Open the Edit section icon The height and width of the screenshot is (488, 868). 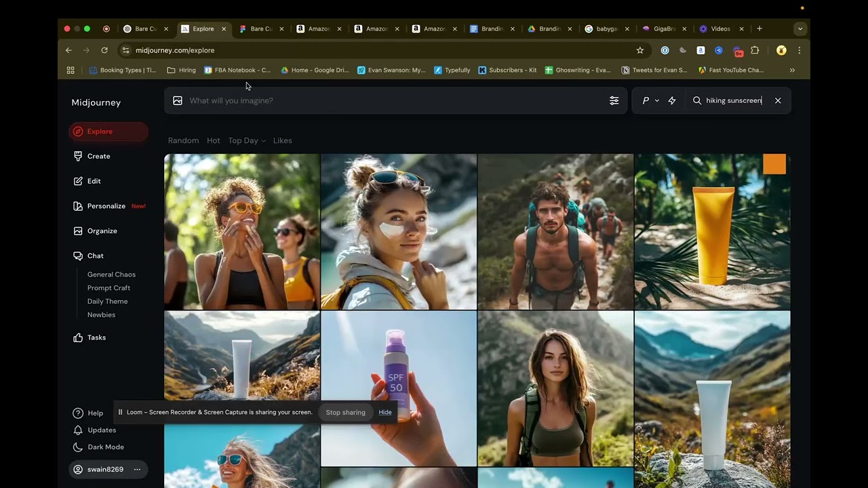(x=78, y=181)
